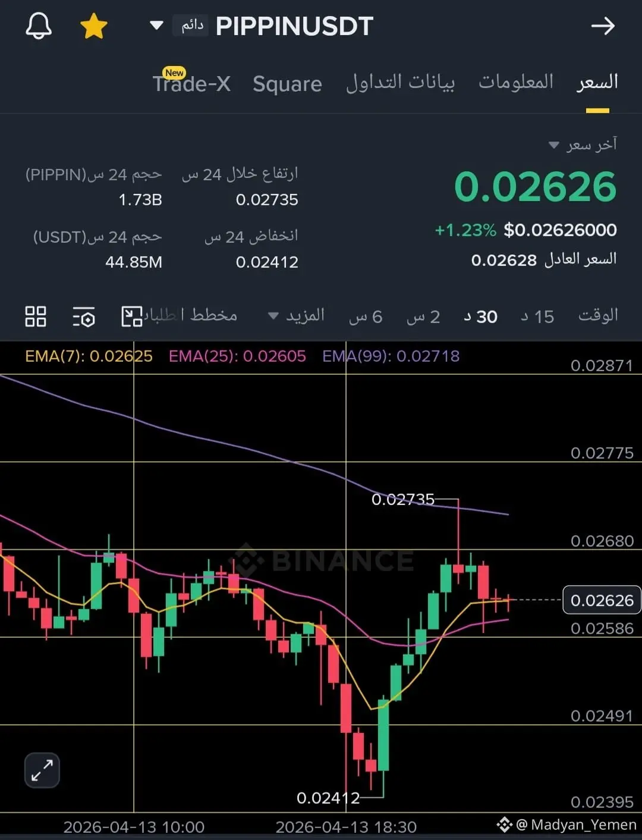The image size is (642, 840).
Task: Tap the 0.02735 high marker on chart
Action: 403,499
